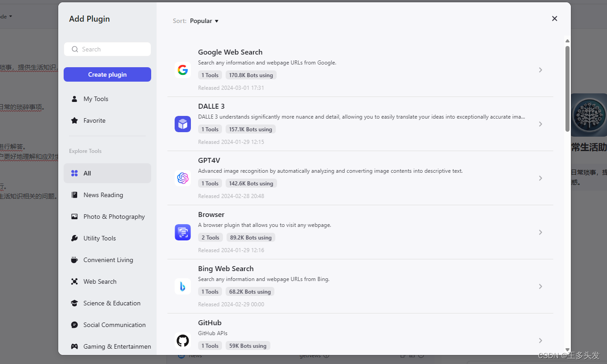This screenshot has height=364, width=607.
Task: Open the Social Communication category
Action: click(107, 325)
